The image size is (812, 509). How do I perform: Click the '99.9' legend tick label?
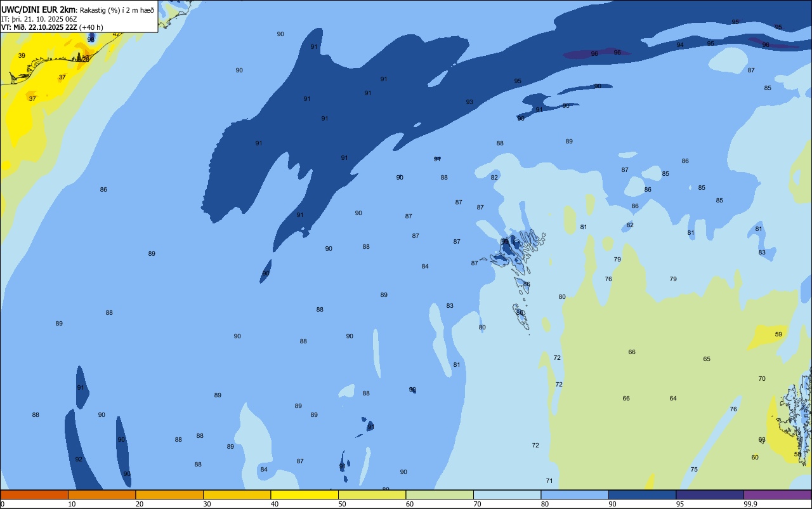(x=750, y=504)
